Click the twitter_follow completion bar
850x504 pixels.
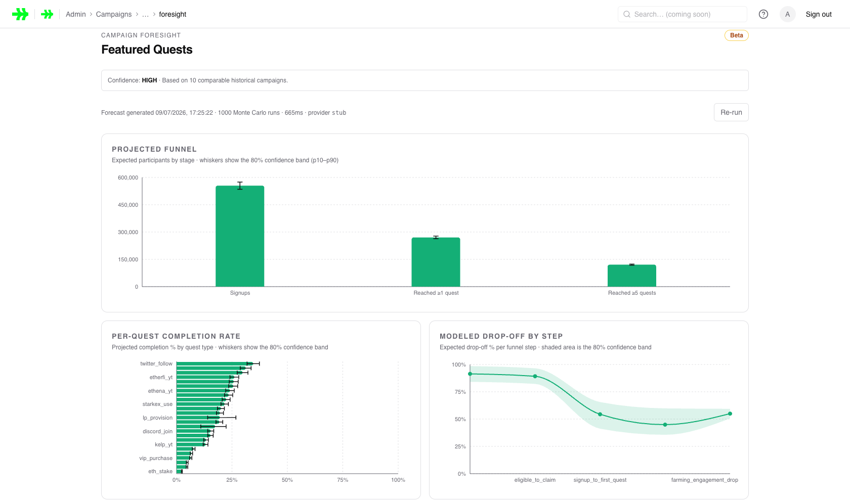pyautogui.click(x=215, y=363)
